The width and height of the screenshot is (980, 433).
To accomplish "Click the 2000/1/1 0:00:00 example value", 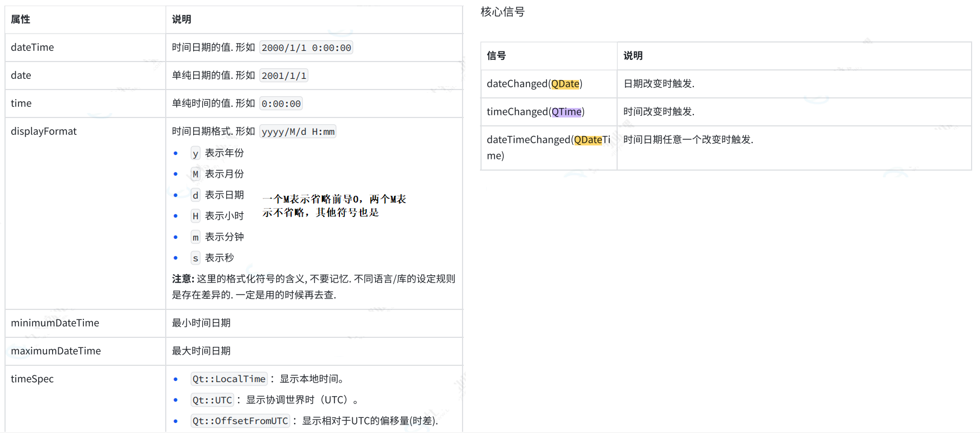I will click(x=306, y=48).
